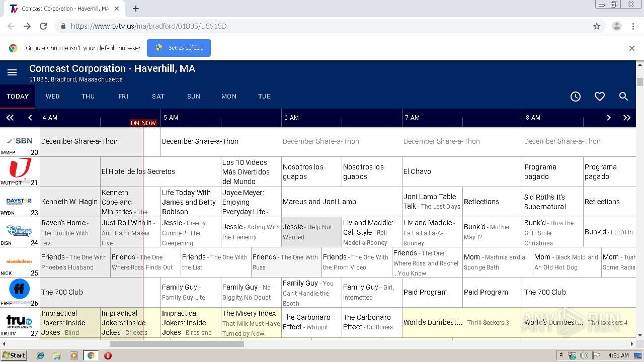The height and width of the screenshot is (362, 644).
Task: Open Joyce Meyer: Enjoying Everyday Life
Action: click(251, 202)
